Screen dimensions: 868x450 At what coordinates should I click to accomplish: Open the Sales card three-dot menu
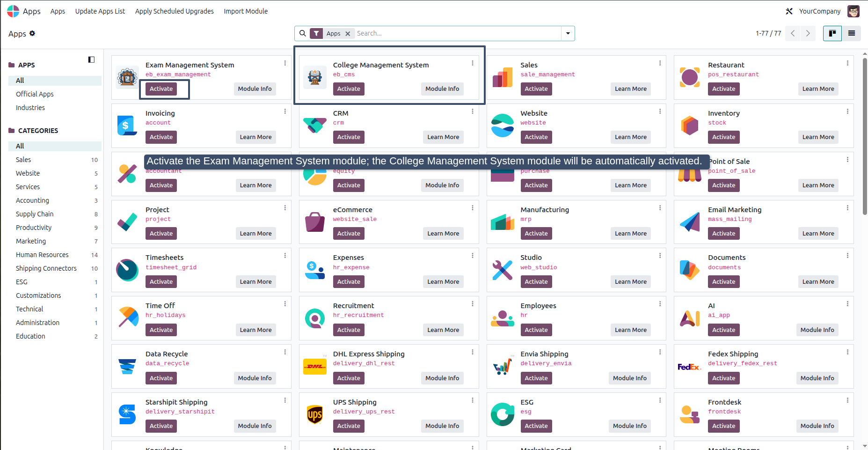tap(660, 63)
